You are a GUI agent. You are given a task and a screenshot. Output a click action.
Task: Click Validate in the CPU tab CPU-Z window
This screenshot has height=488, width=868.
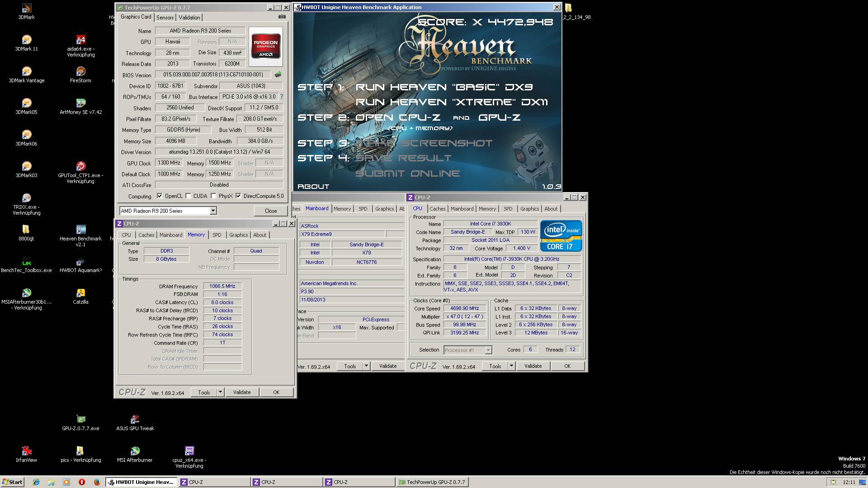coord(533,366)
